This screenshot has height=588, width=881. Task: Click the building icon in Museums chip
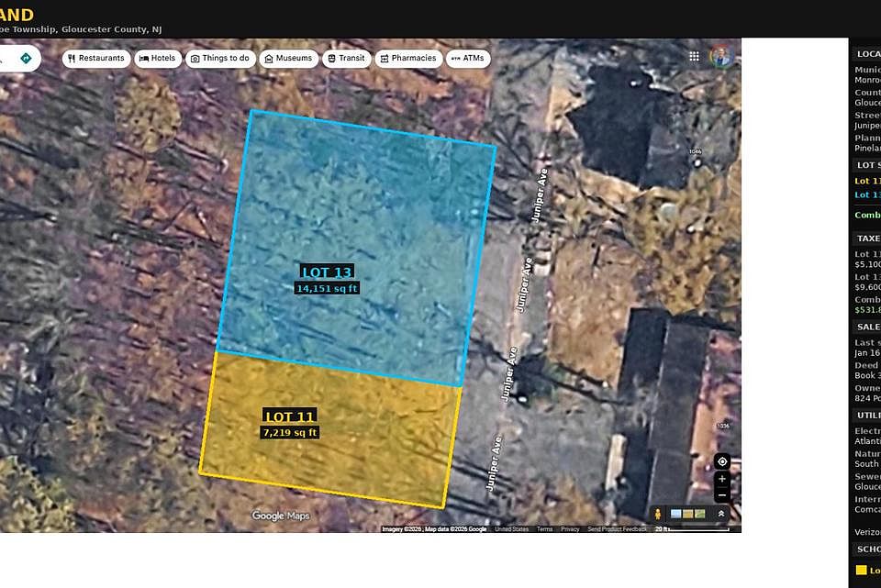pos(269,59)
